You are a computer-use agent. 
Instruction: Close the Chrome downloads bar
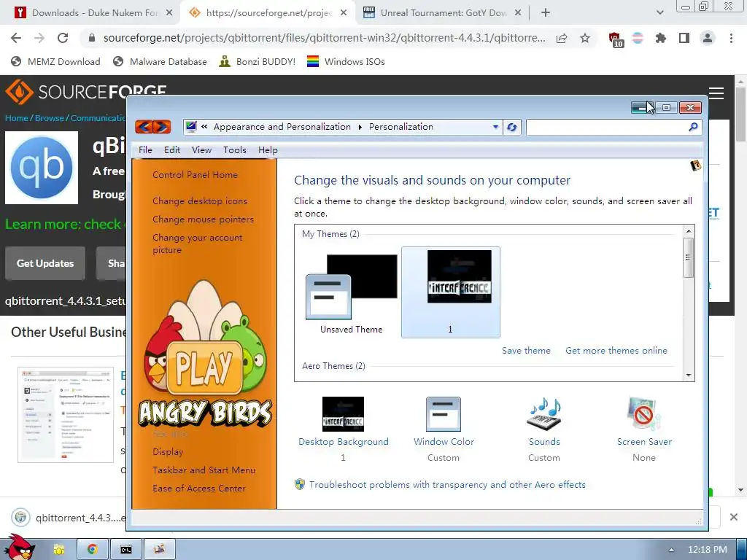point(734,517)
